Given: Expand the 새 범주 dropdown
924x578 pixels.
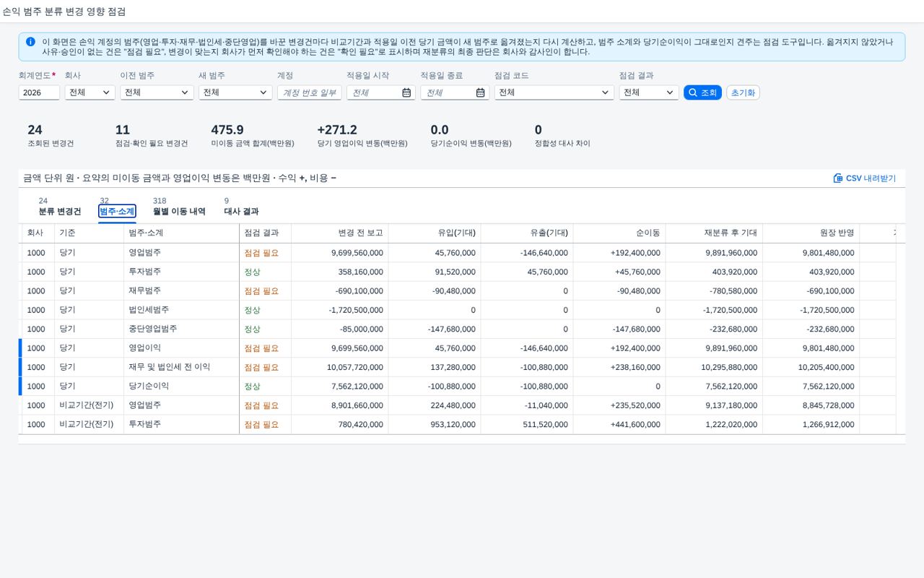Looking at the screenshot, I should click(x=263, y=92).
